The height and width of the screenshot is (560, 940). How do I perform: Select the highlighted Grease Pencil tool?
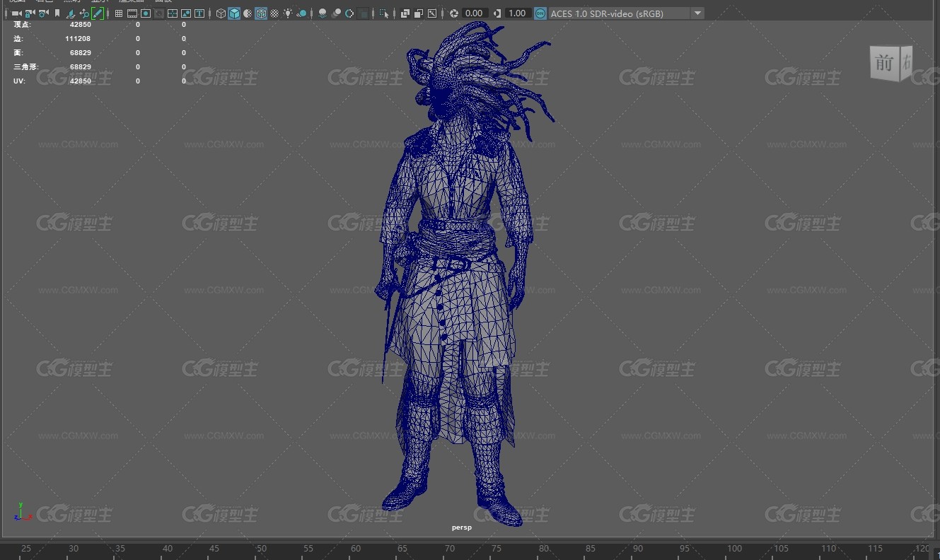(98, 13)
